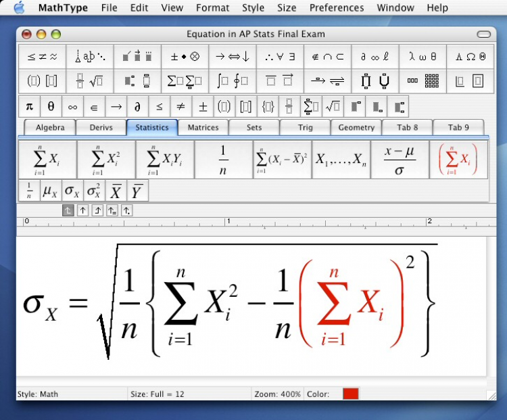Click the red Color swatch in status bar
Screen dimensions: 507x420
[350, 394]
